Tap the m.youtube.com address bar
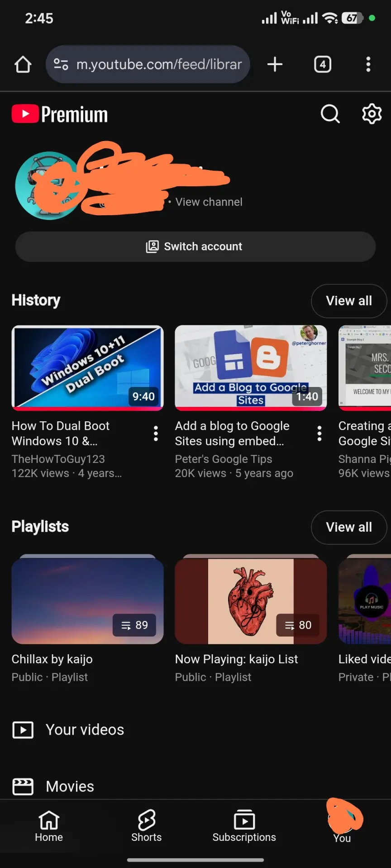Image resolution: width=391 pixels, height=868 pixels. click(148, 64)
